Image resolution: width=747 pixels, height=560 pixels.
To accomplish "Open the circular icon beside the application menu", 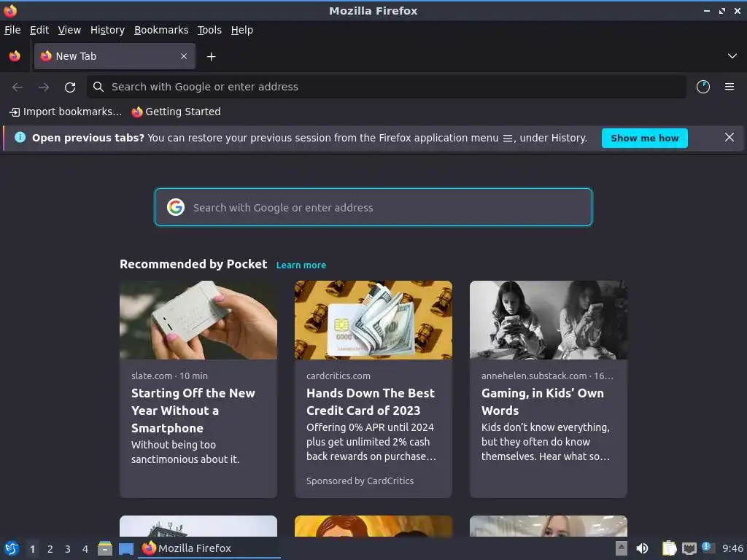I will click(x=703, y=87).
